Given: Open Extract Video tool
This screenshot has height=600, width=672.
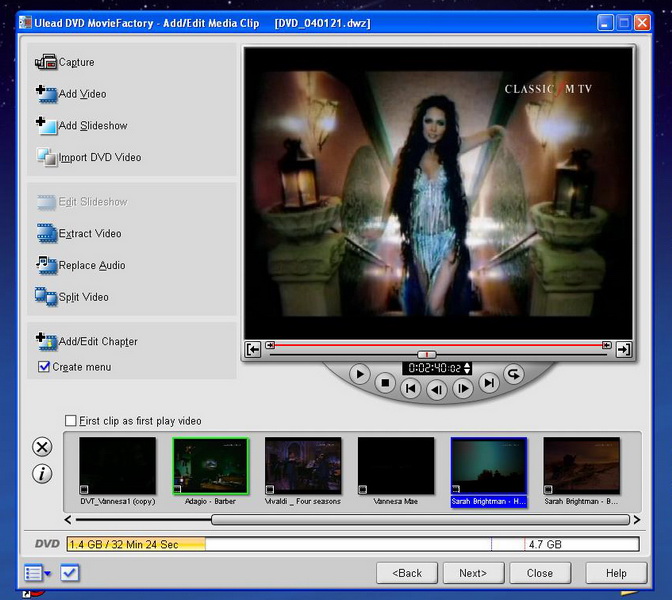Looking at the screenshot, I should point(79,234).
